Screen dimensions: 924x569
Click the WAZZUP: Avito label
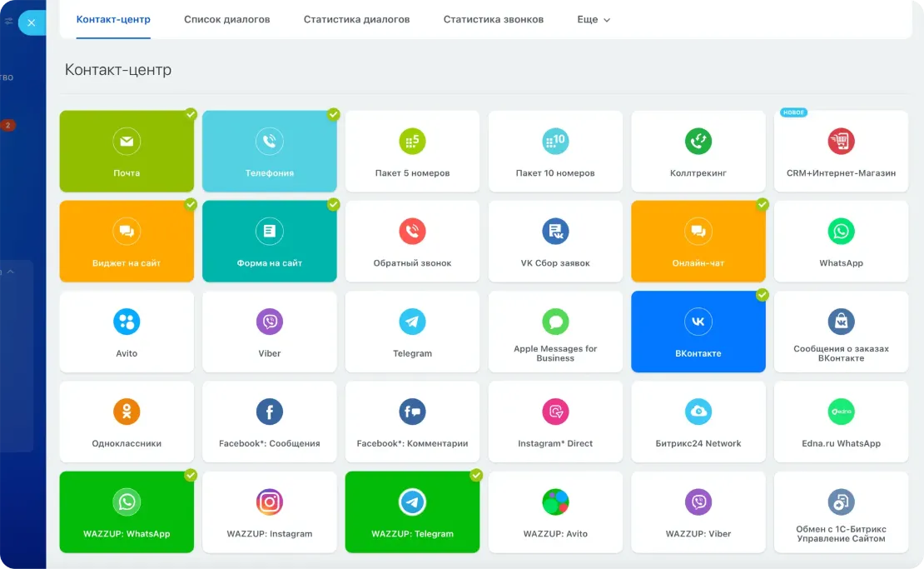pyautogui.click(x=555, y=534)
